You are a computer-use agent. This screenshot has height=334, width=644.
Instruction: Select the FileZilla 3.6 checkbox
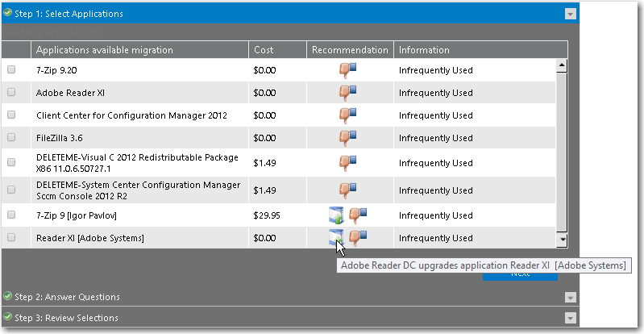pyautogui.click(x=11, y=138)
